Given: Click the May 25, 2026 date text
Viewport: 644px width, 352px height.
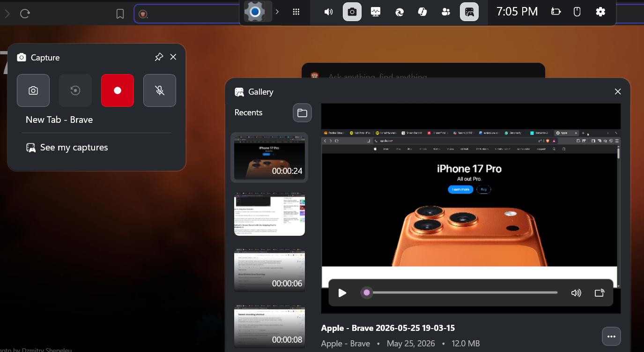Looking at the screenshot, I should tap(411, 344).
